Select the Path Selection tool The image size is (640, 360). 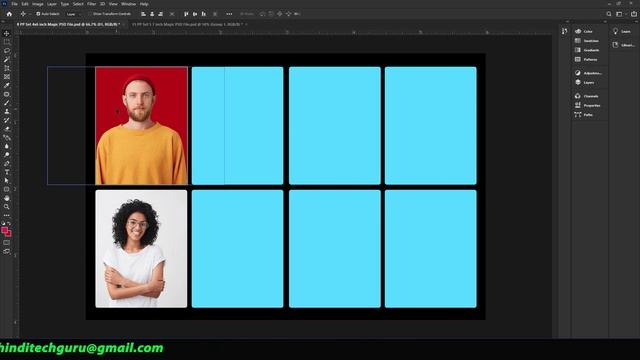(7, 180)
